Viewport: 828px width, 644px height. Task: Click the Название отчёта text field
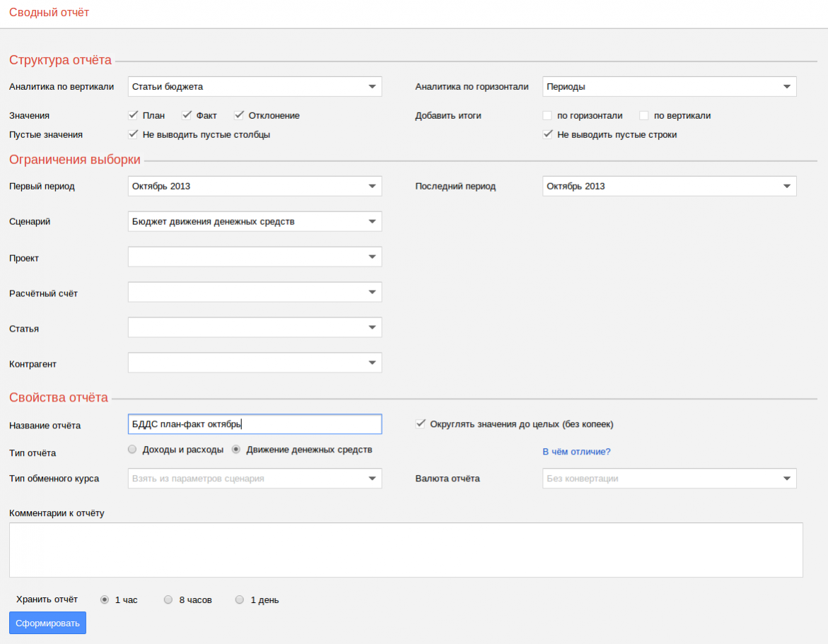pos(255,424)
